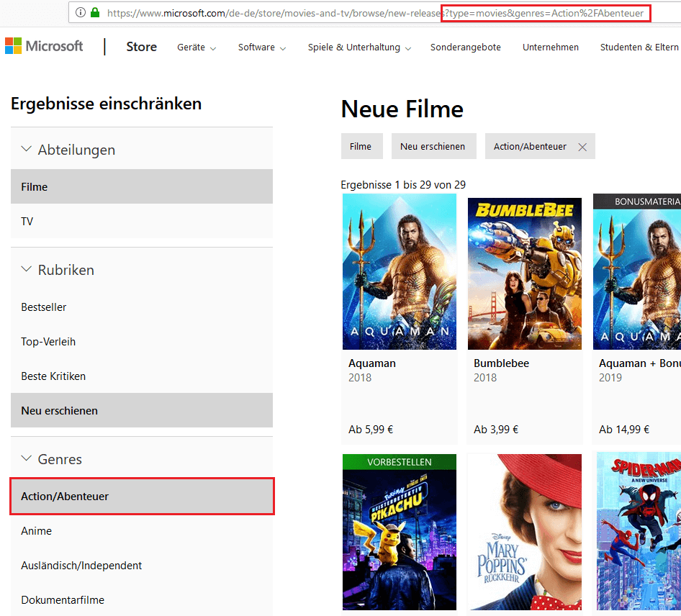Image resolution: width=681 pixels, height=616 pixels.
Task: Click the green secure padlock icon
Action: click(95, 12)
